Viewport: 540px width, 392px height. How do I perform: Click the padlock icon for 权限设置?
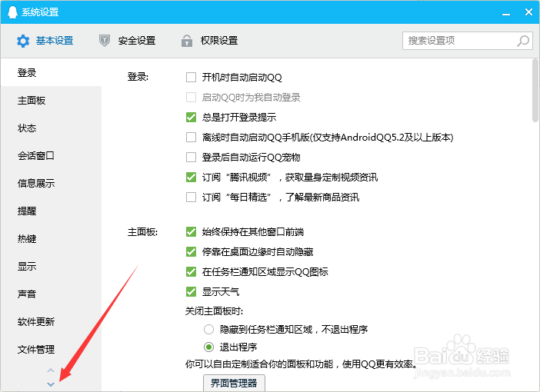[x=187, y=41]
